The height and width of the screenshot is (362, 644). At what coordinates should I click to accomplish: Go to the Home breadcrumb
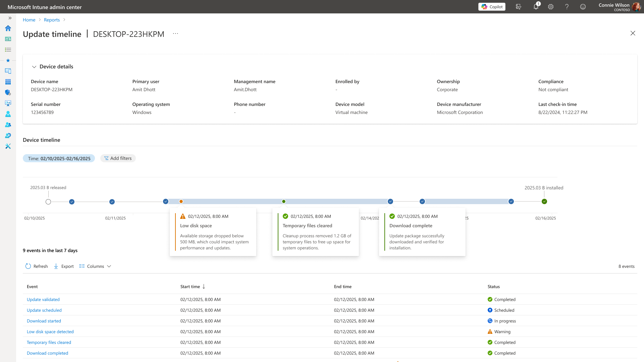point(29,20)
